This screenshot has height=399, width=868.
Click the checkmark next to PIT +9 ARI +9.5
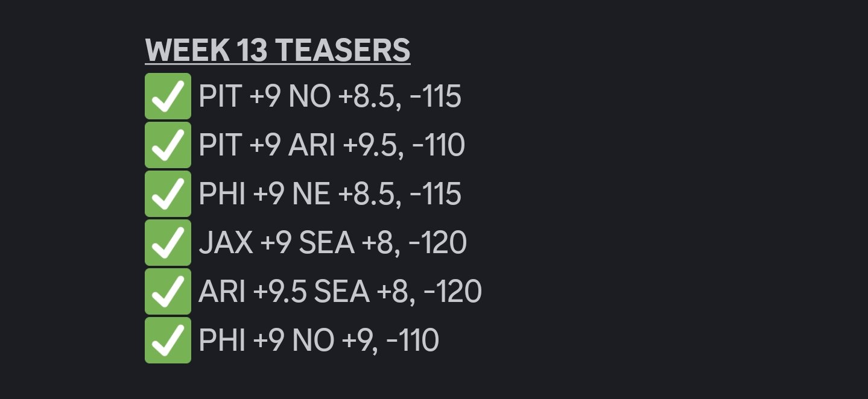pyautogui.click(x=168, y=145)
